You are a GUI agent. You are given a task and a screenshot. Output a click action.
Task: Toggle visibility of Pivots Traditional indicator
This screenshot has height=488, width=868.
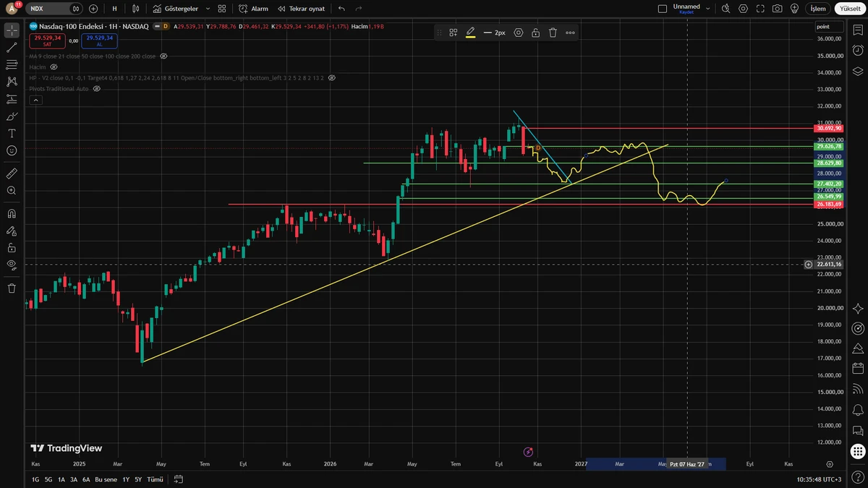96,88
